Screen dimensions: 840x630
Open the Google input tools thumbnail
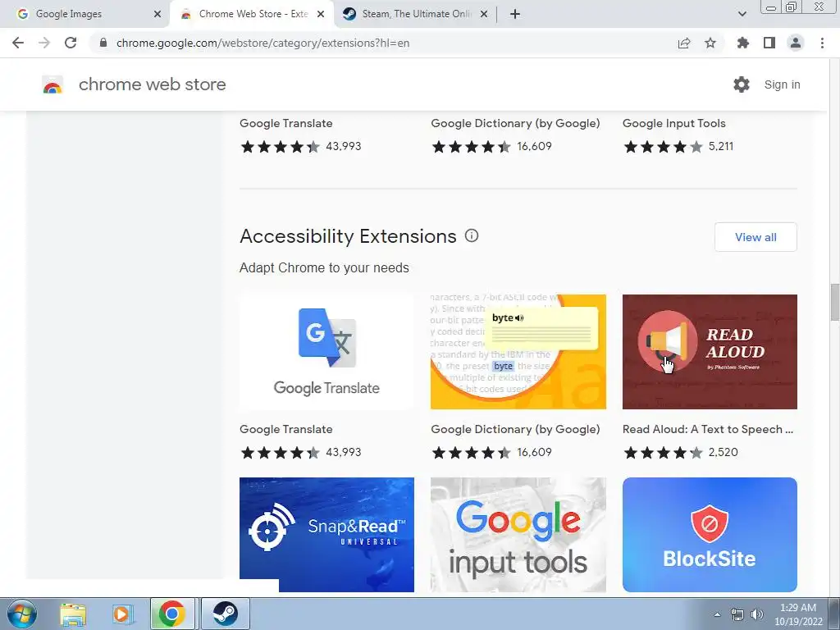pyautogui.click(x=518, y=535)
